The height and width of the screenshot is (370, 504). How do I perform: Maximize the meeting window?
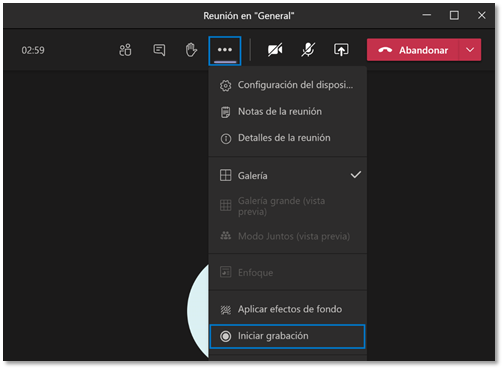click(x=454, y=15)
